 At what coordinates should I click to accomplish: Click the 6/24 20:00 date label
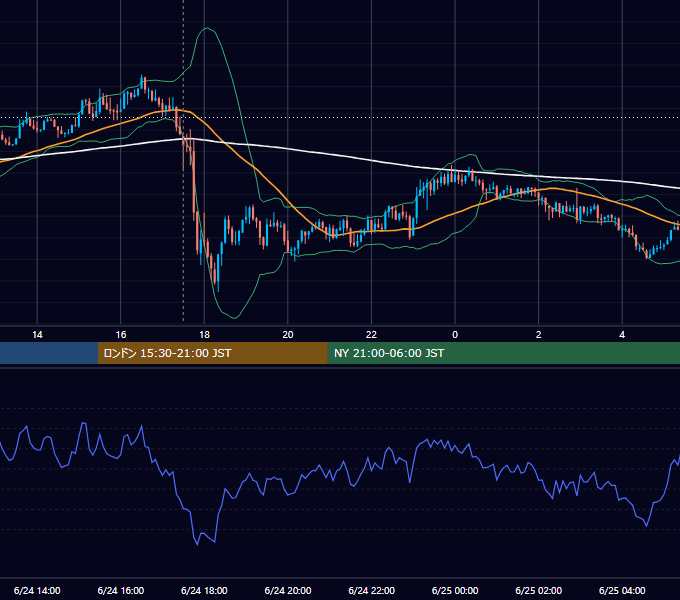point(288,590)
